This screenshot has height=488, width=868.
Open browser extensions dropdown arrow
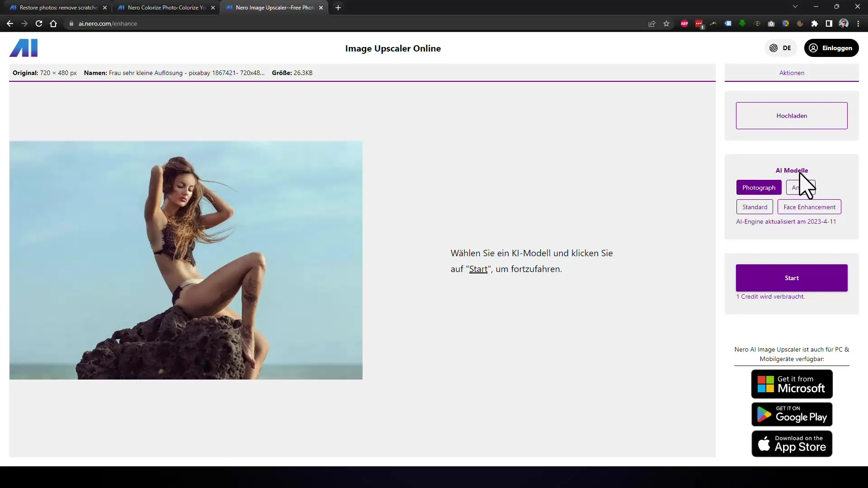click(x=814, y=24)
